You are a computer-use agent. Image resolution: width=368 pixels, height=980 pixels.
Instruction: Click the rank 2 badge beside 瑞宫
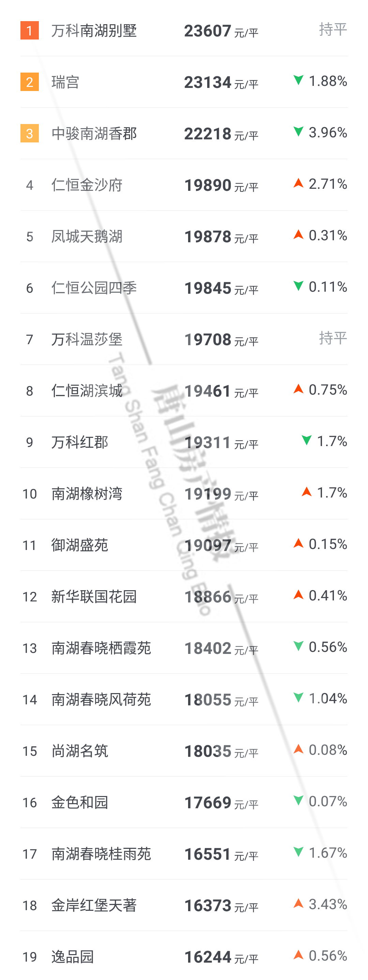[29, 82]
